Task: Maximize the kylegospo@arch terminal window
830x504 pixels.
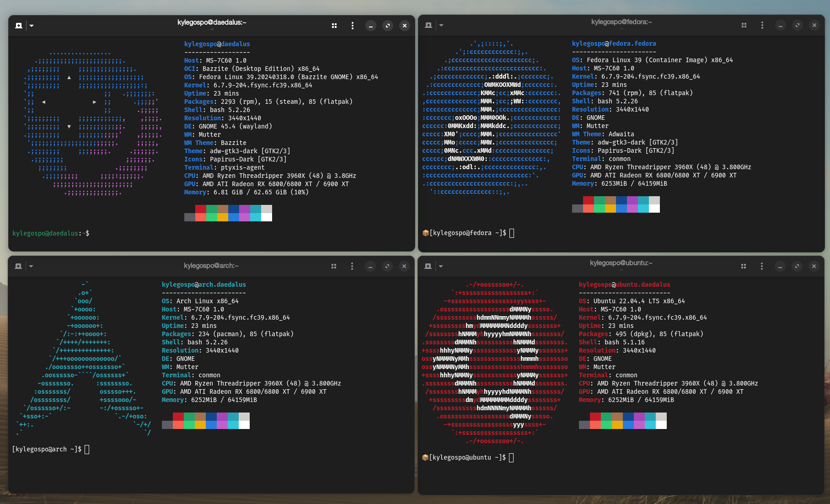Action: click(387, 266)
